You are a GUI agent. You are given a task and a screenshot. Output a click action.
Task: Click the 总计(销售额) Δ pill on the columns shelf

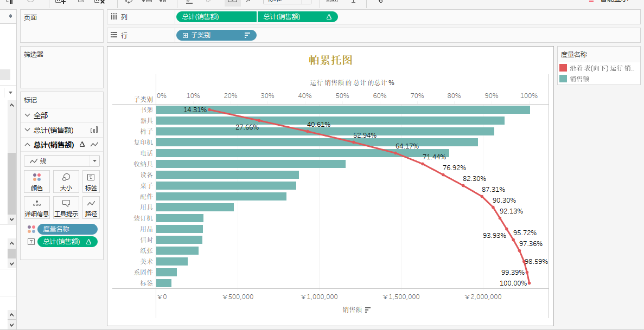pos(297,17)
